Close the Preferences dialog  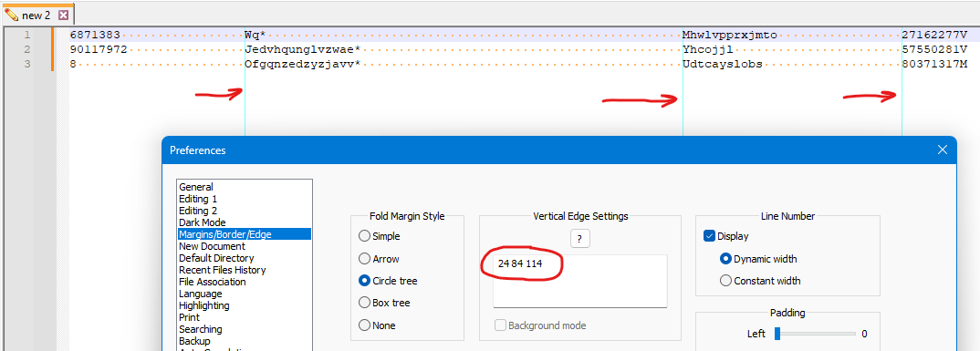[944, 150]
